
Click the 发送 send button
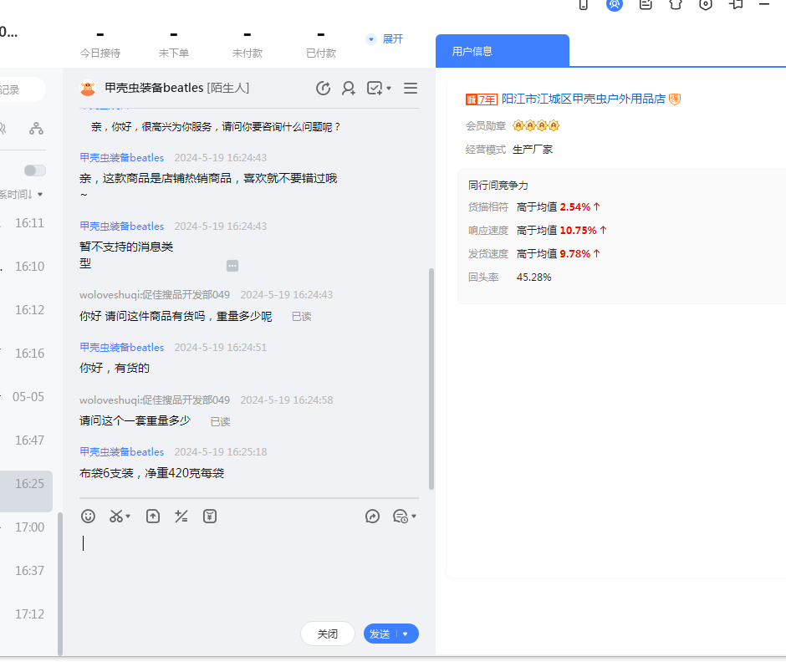point(380,634)
